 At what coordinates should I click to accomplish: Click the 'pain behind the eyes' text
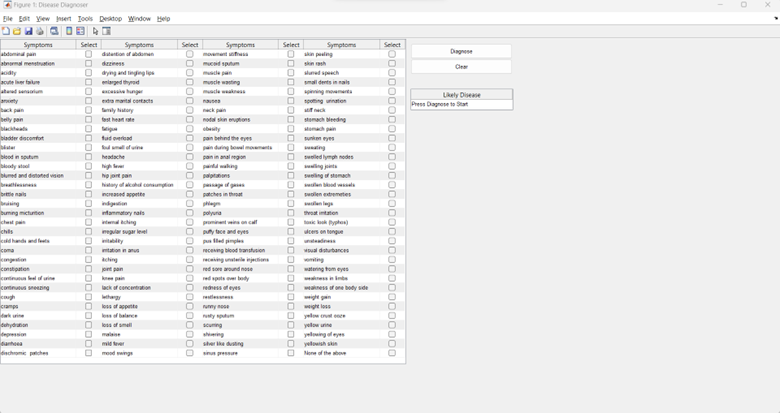(x=227, y=138)
